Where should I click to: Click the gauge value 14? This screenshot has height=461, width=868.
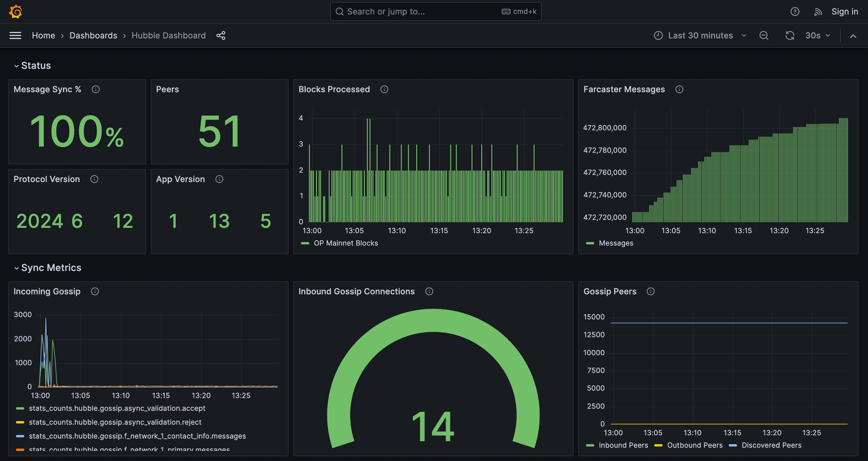click(x=433, y=426)
